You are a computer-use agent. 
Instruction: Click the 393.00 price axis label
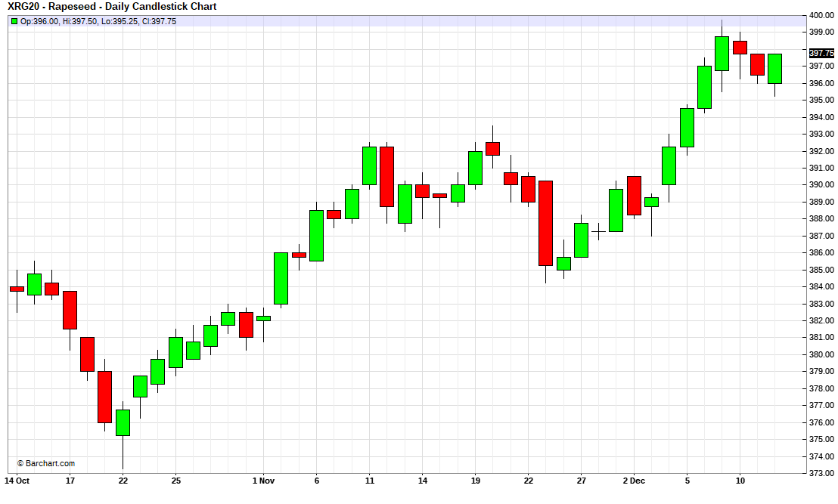[x=821, y=134]
